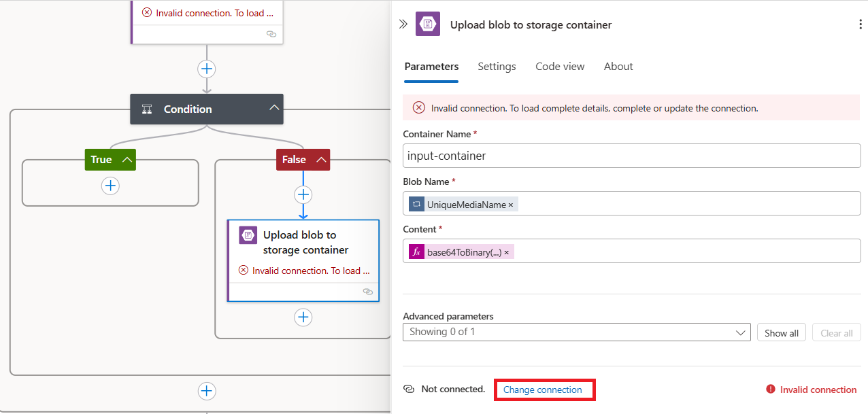
Task: Click connection link icon on Upload blob card
Action: (x=367, y=291)
